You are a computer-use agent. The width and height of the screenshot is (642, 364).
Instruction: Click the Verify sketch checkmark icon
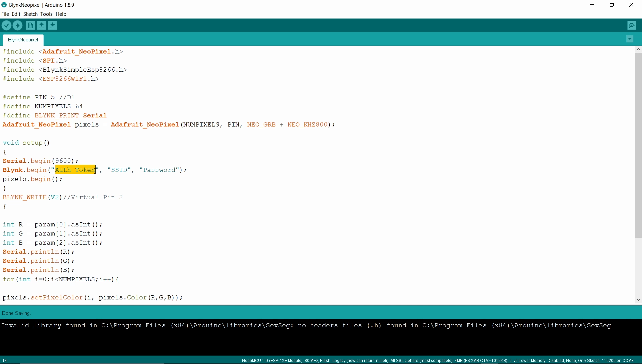6,25
